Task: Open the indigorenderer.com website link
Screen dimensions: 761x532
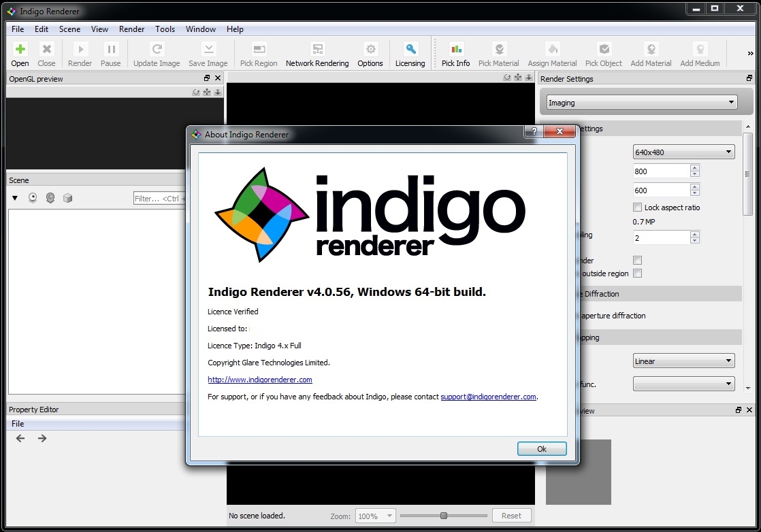Action: pyautogui.click(x=259, y=380)
